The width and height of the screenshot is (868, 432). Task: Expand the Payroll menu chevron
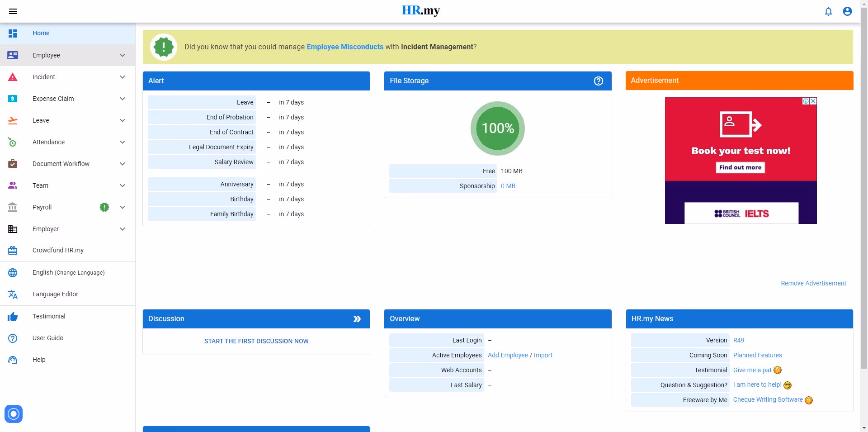tap(123, 207)
